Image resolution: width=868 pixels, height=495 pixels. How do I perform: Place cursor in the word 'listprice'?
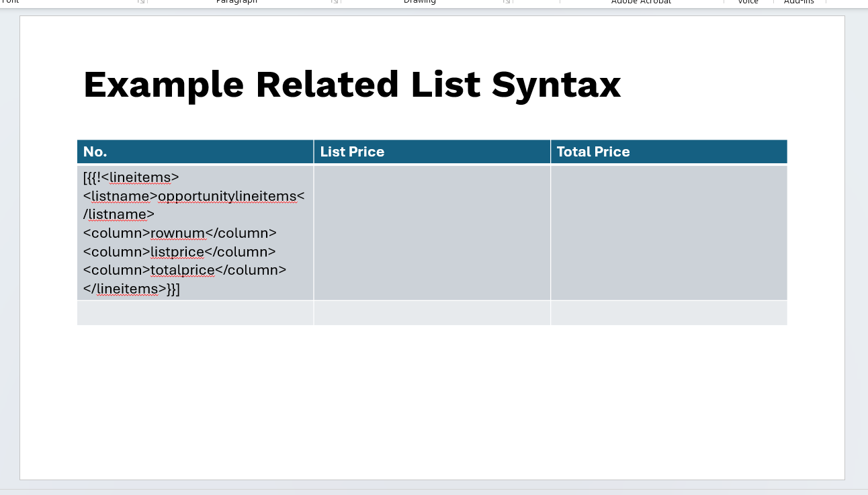click(177, 252)
